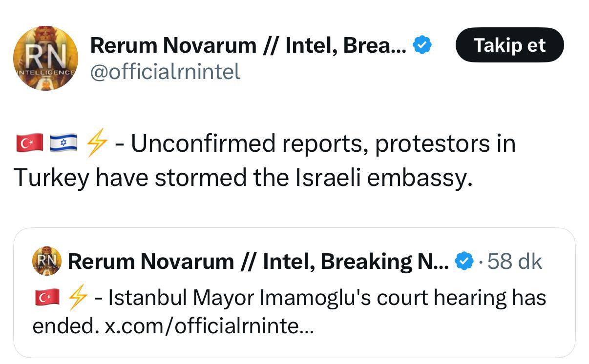
Task: Open the large RN Intelligence profile avatar
Action: pos(45,58)
